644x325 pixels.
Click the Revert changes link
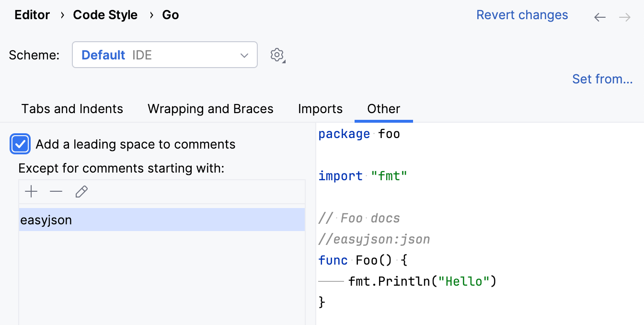(522, 15)
